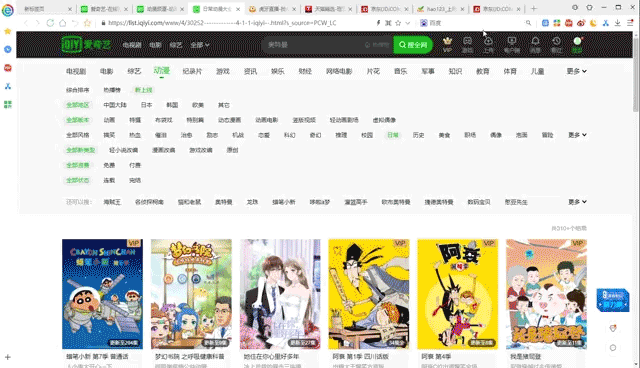Viewport: 640px width, 368px height.
Task: Go to browser home page icon
Action: tap(62, 23)
